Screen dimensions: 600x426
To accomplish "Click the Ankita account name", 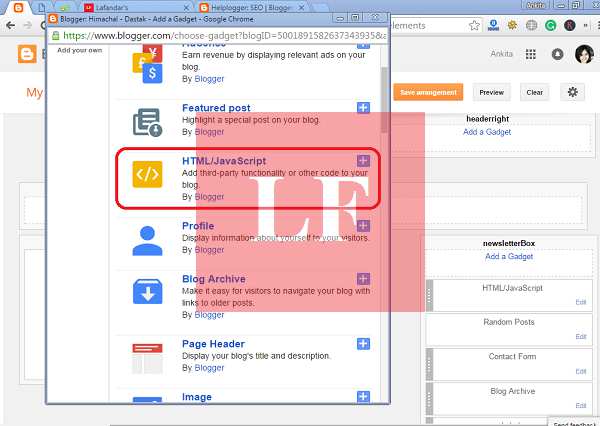I will point(501,54).
